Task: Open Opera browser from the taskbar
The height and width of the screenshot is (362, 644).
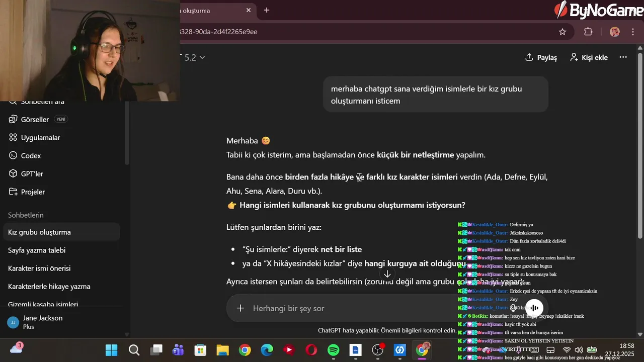Action: point(311,350)
